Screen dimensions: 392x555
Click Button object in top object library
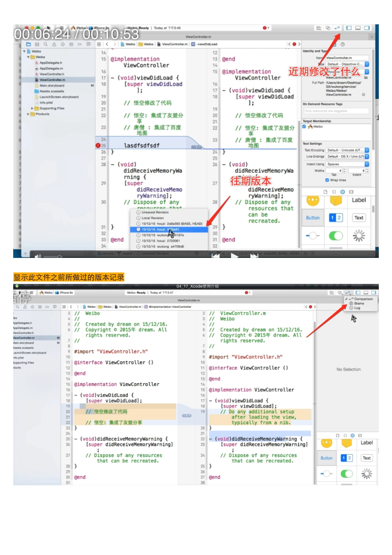313,218
